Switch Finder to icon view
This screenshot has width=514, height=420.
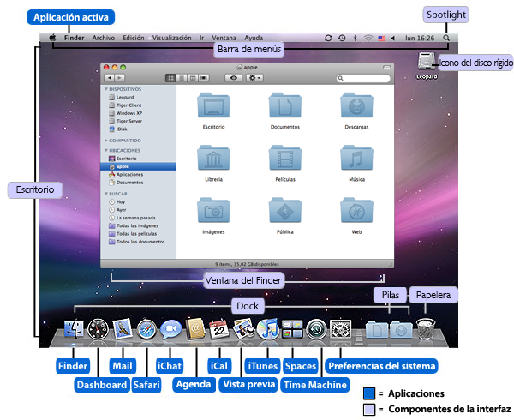(x=170, y=78)
